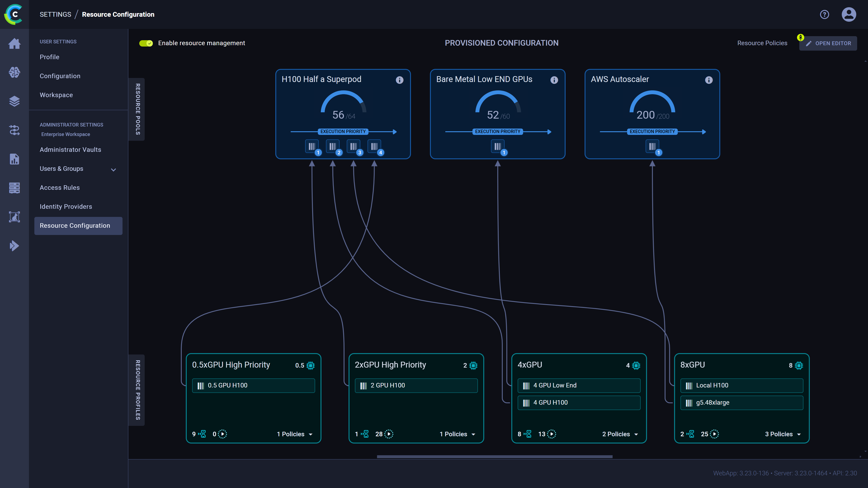The height and width of the screenshot is (488, 868).
Task: Click the info icon on AWS Autoscaler
Action: [x=709, y=80]
